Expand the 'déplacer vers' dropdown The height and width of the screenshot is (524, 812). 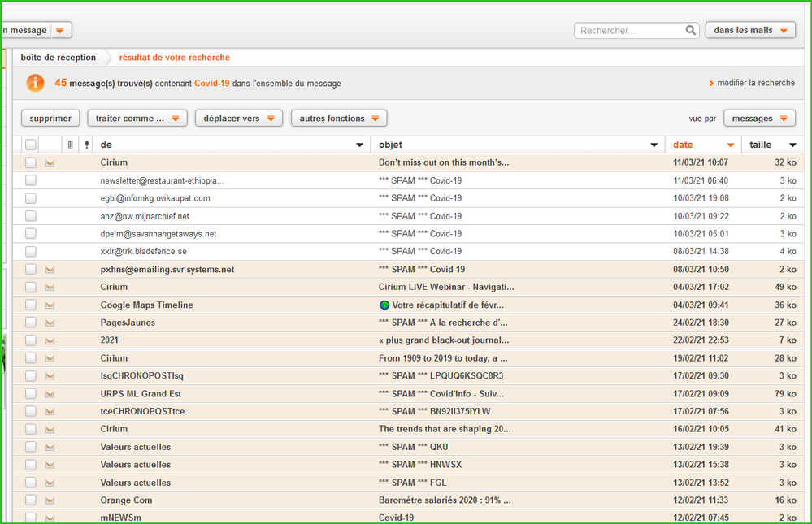click(x=238, y=119)
